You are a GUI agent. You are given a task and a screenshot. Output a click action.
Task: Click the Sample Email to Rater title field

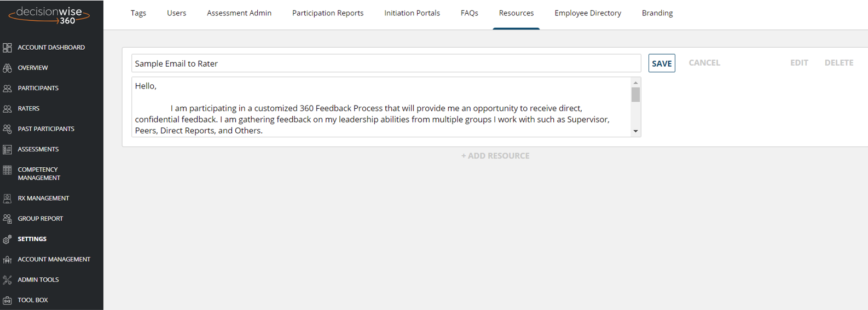coord(386,63)
